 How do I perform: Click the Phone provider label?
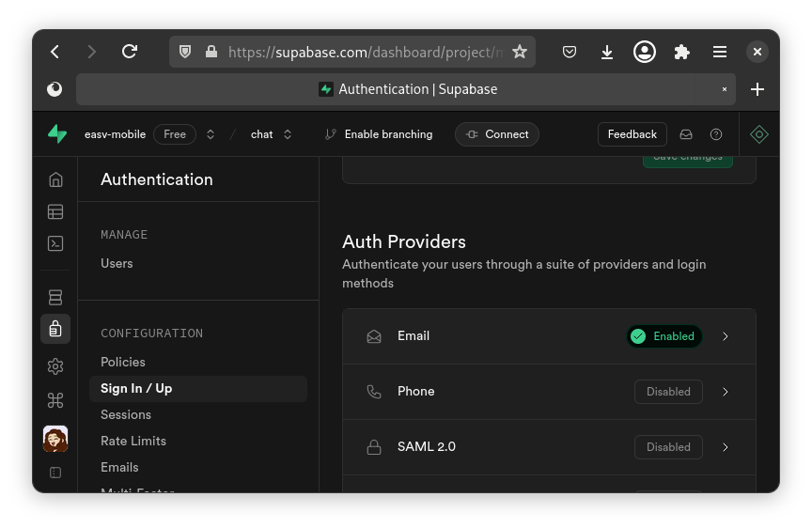[415, 392]
